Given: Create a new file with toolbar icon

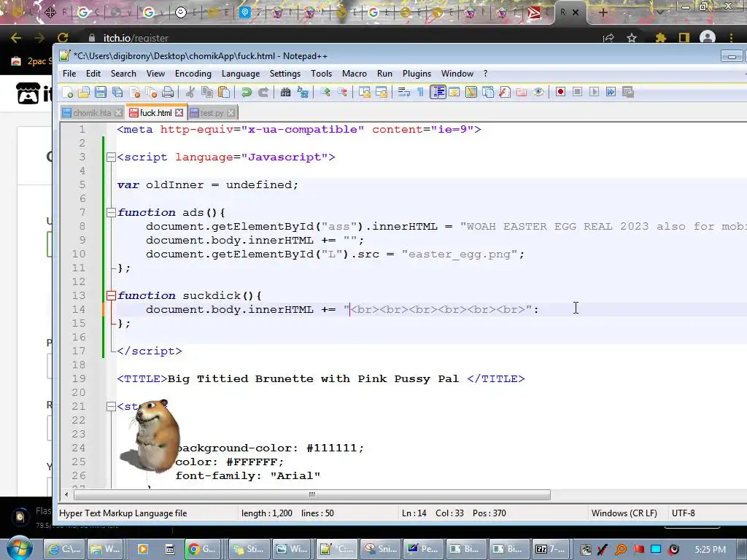Looking at the screenshot, I should tap(68, 92).
